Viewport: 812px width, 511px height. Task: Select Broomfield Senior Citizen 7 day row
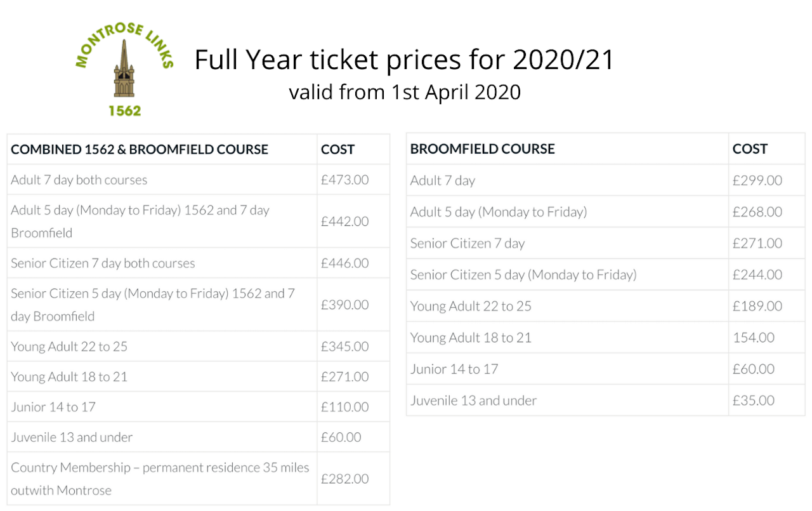[x=606, y=243]
